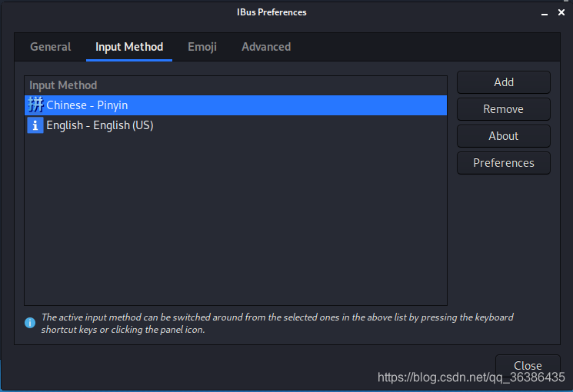This screenshot has height=392, width=573.
Task: Click the 'IBus Preferences' window title
Action: click(272, 12)
